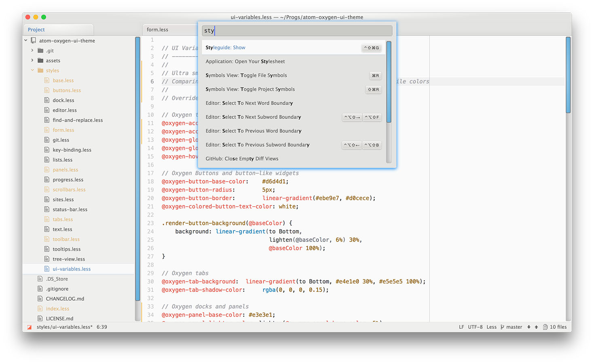Click the file icon beside ui-variables.less
Screen dimensions: 594x364
click(x=47, y=269)
